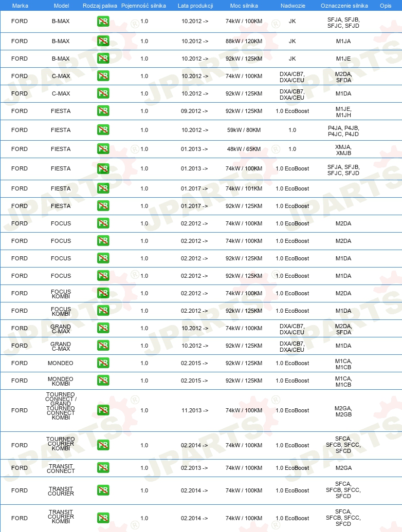Image resolution: width=402 pixels, height=532 pixels.
Task: Click the fuel icon in the TRANSIT COURIER (non-KOMBI) row
Action: coord(103,490)
